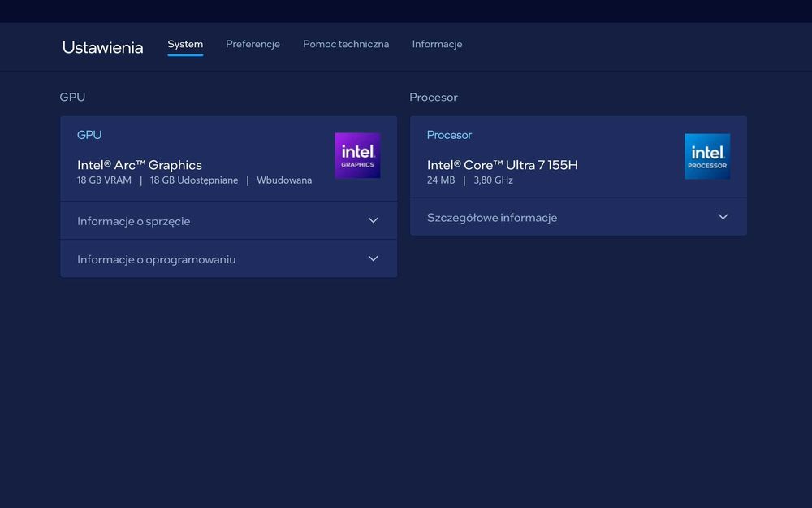Click the Intel® Core™ Ultra 7 155H text
The width and height of the screenshot is (812, 508).
[503, 165]
